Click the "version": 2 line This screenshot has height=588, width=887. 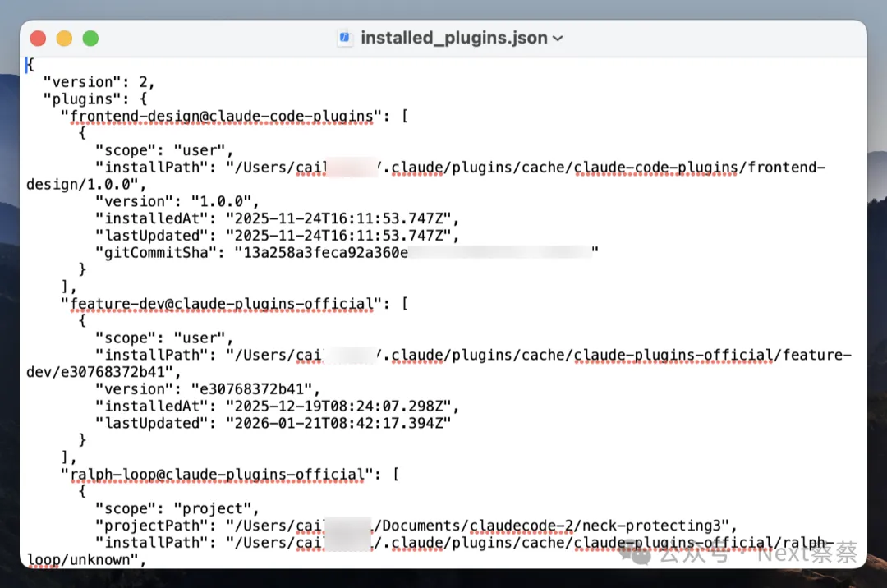point(99,82)
